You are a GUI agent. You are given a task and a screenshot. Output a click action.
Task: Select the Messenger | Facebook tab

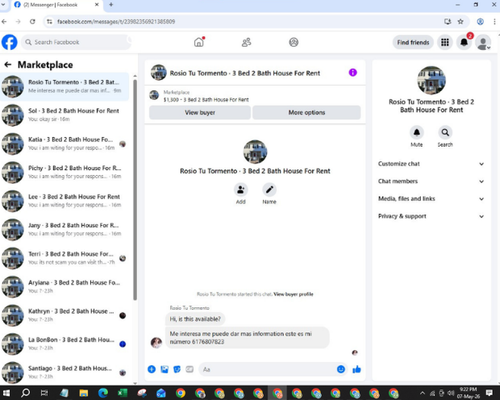click(x=57, y=5)
